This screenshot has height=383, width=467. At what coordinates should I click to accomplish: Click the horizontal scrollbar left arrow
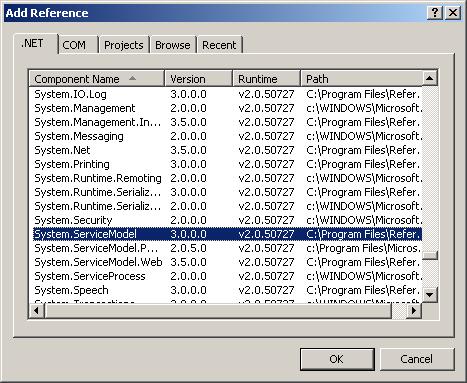[x=36, y=311]
